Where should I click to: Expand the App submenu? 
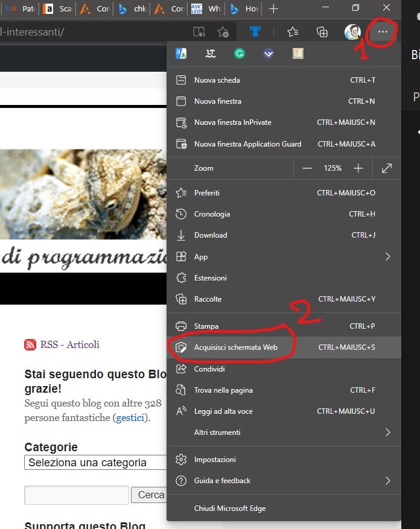pyautogui.click(x=387, y=257)
